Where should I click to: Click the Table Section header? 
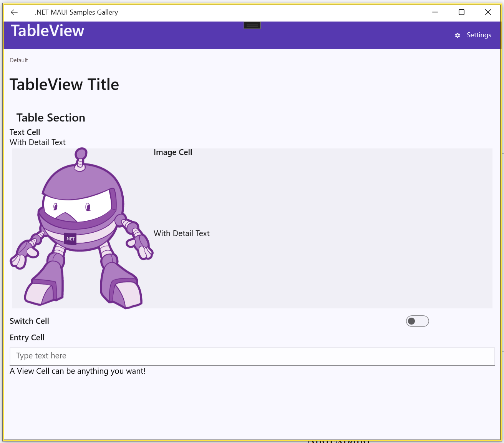click(x=51, y=118)
